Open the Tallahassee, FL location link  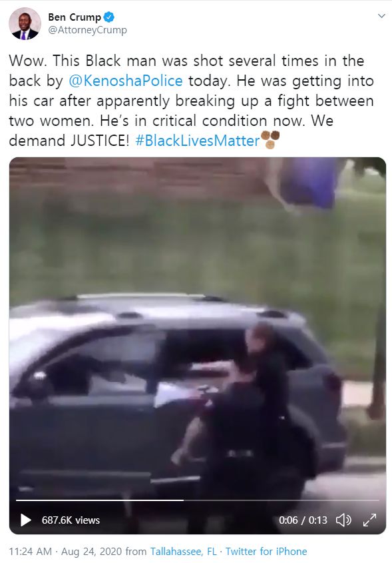pos(183,551)
